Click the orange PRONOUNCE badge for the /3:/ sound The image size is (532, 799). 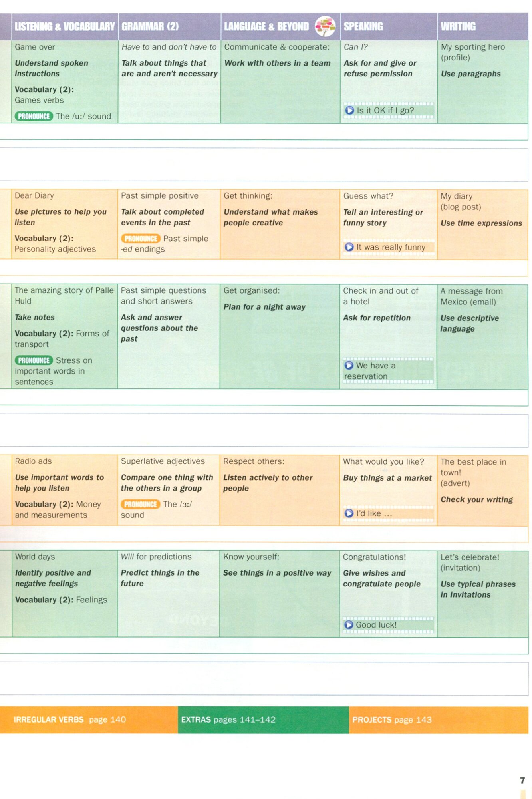click(x=140, y=504)
